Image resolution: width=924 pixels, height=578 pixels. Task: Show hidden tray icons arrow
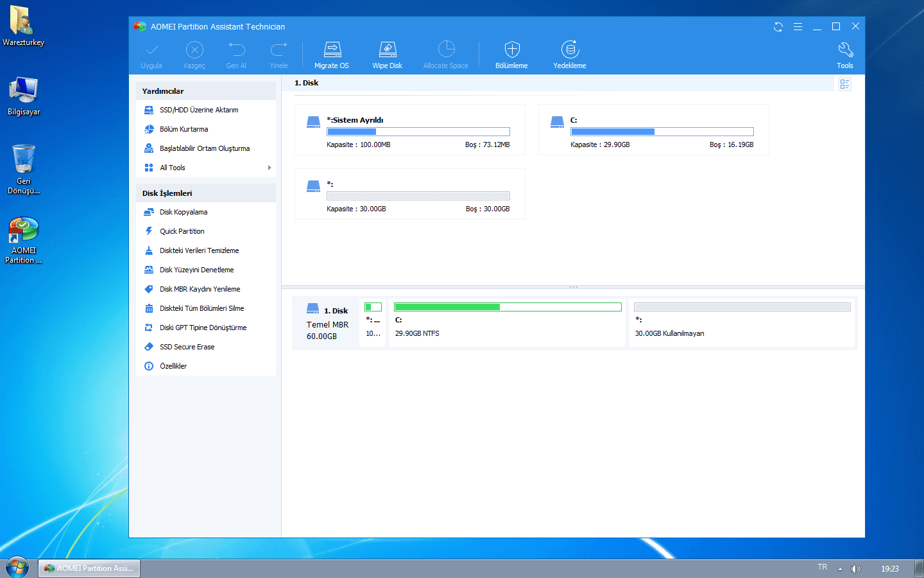click(x=840, y=569)
